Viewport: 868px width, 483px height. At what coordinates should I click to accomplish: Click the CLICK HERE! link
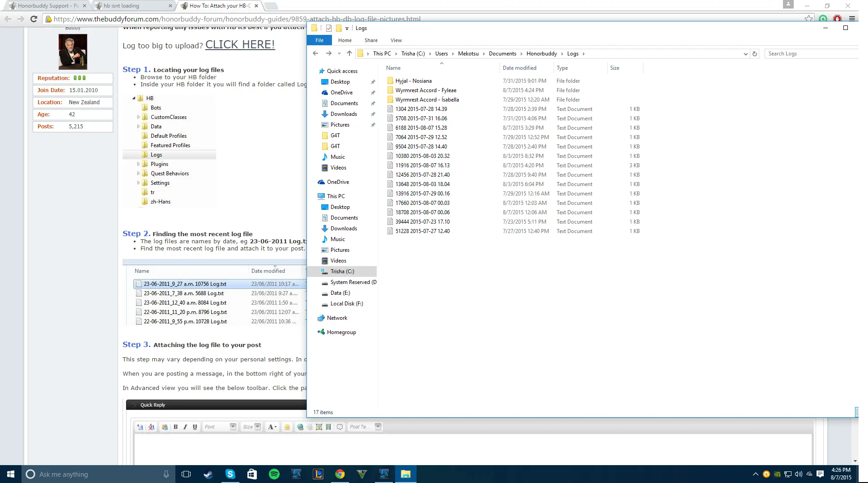click(240, 45)
